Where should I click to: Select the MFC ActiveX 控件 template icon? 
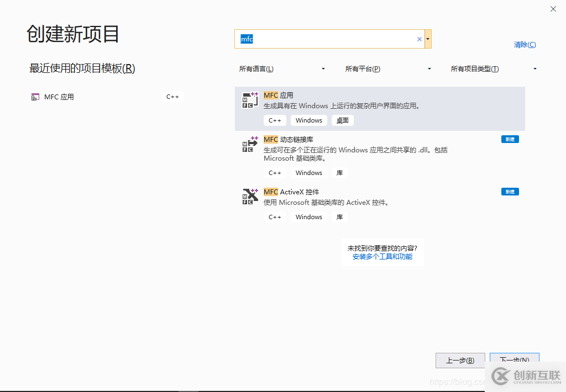tap(250, 197)
